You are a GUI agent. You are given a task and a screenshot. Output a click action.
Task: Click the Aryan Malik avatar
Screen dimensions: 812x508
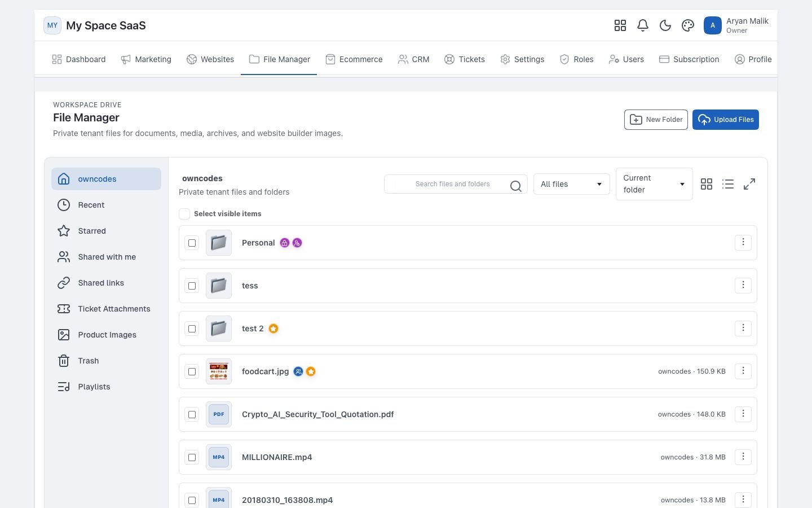coord(713,25)
